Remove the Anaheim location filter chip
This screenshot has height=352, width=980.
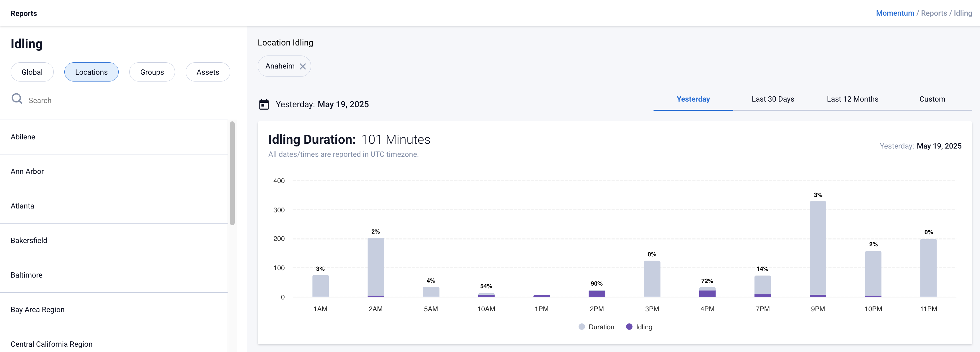[303, 66]
